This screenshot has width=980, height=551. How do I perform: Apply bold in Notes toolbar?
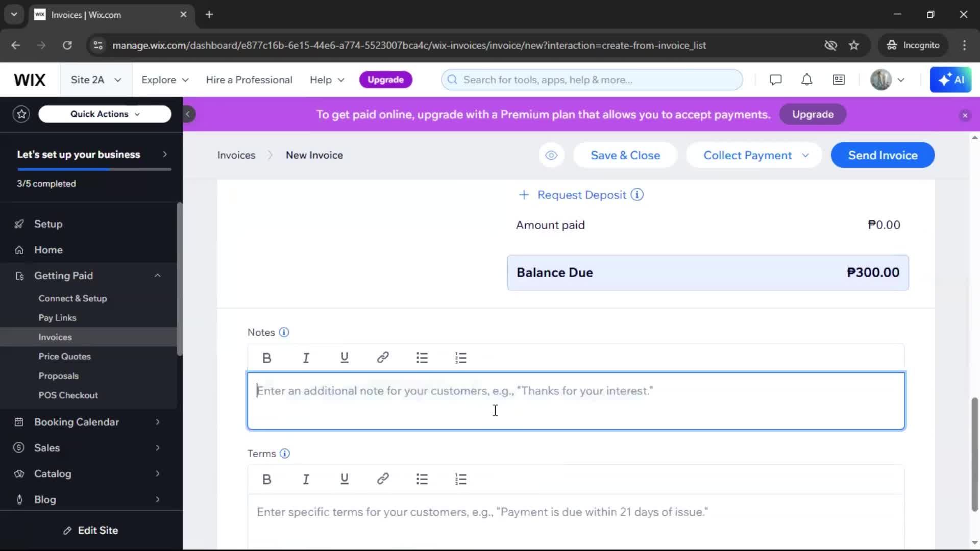click(x=266, y=358)
